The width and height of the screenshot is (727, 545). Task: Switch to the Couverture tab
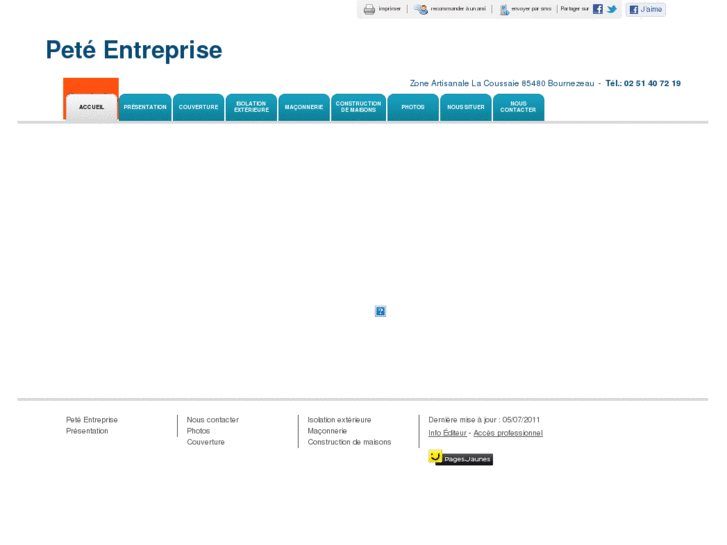point(198,107)
